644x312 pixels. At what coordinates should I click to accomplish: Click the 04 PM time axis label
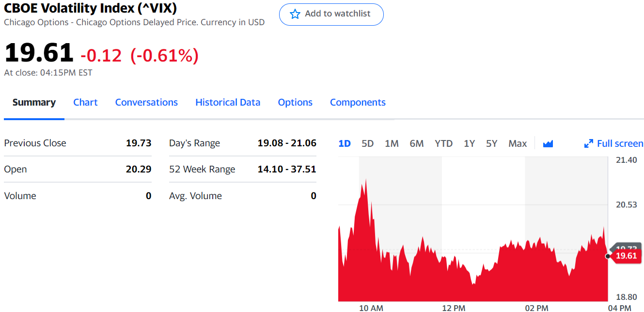619,308
